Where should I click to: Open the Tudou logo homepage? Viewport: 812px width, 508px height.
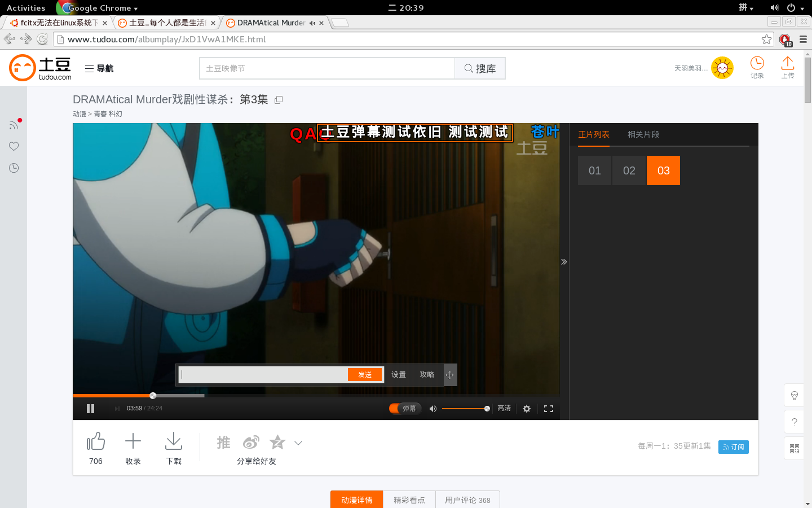40,68
